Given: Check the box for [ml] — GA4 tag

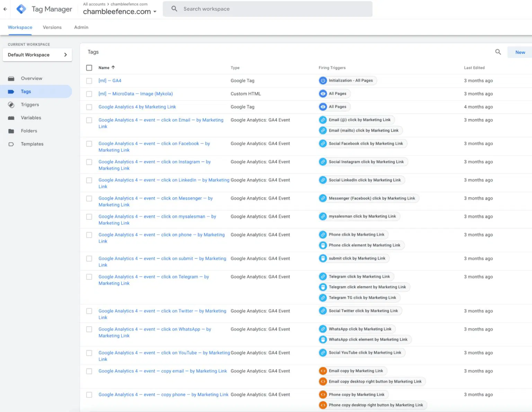Looking at the screenshot, I should point(89,81).
